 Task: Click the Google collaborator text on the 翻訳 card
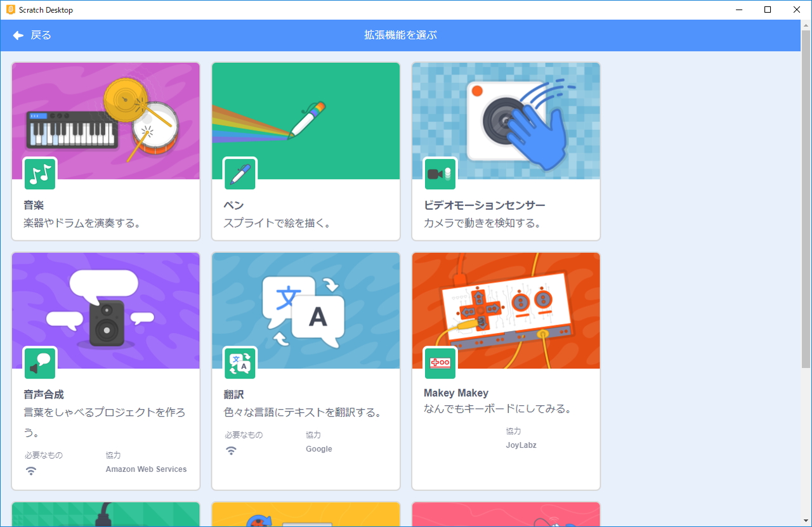click(318, 448)
